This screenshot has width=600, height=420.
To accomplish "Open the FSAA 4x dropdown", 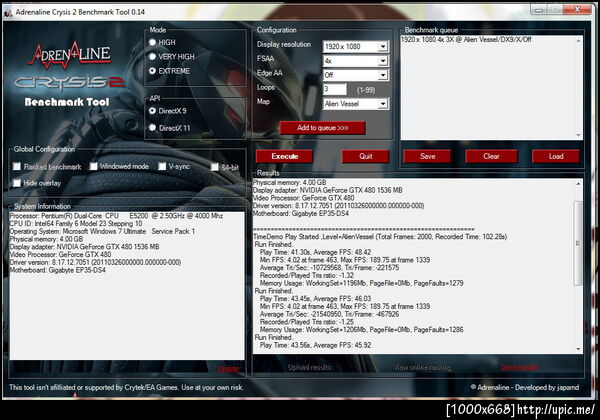I will click(355, 61).
